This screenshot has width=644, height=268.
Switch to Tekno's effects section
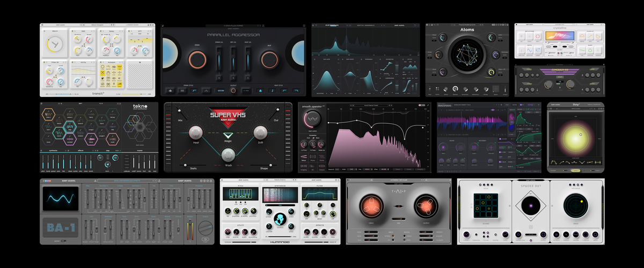point(80,151)
